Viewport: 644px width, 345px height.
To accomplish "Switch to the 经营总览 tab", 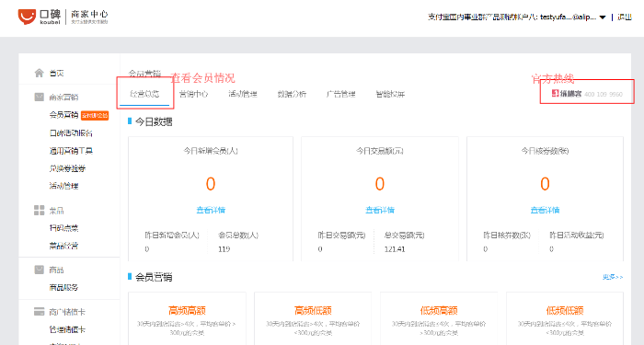I will pyautogui.click(x=144, y=94).
